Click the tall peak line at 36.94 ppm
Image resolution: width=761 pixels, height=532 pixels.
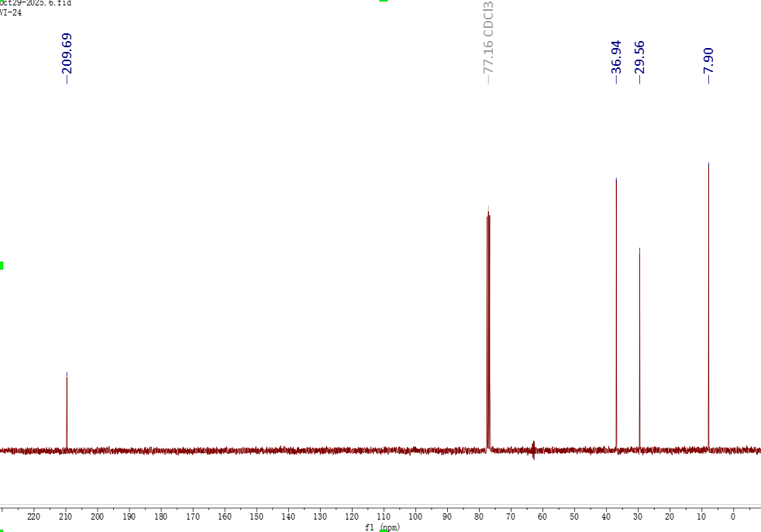(x=616, y=310)
